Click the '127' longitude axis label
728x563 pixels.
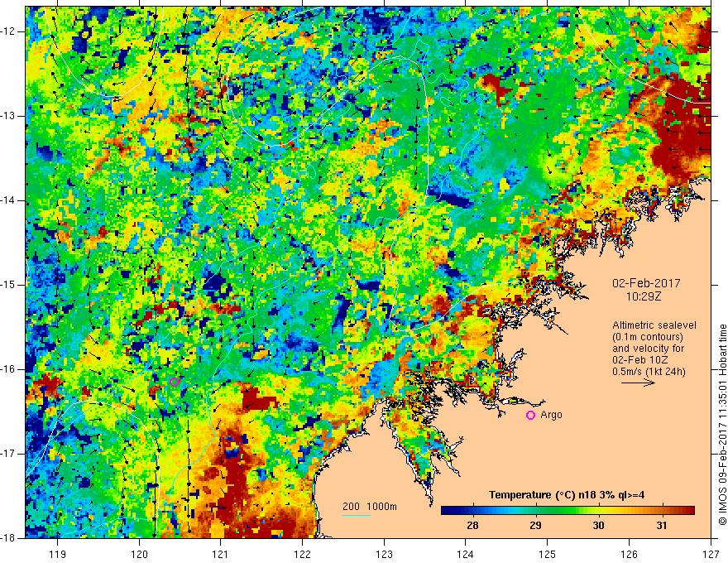click(711, 554)
